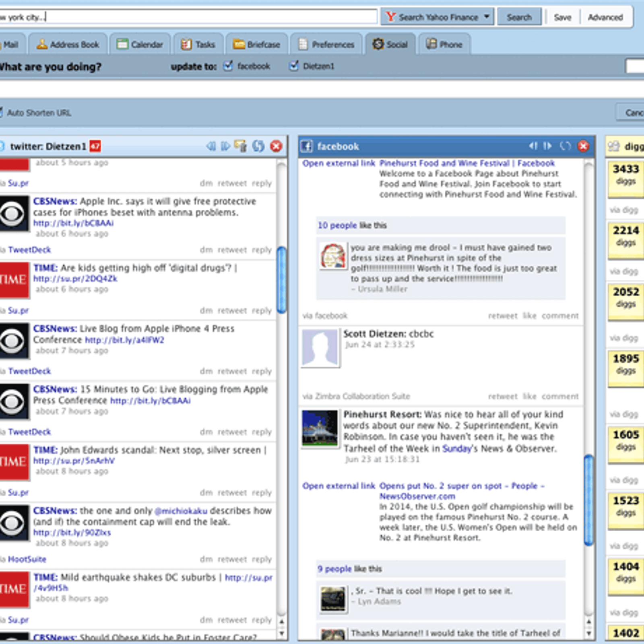Screen dimensions: 644x644
Task: Switch to the Address Book tab
Action: [x=68, y=44]
